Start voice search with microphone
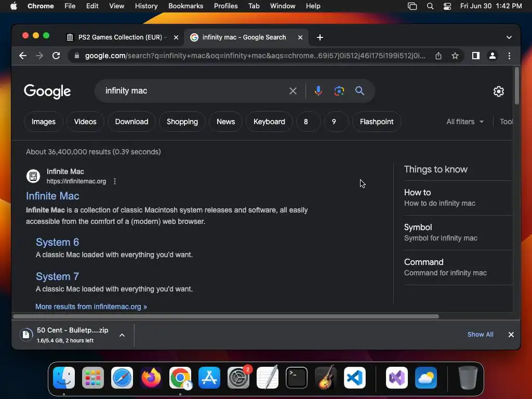The width and height of the screenshot is (532, 399). coord(318,91)
